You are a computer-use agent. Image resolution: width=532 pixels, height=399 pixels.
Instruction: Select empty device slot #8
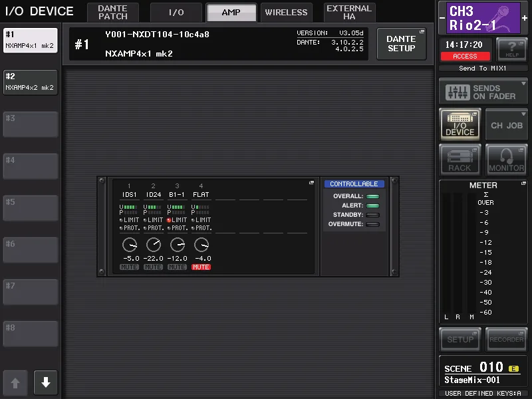click(30, 334)
